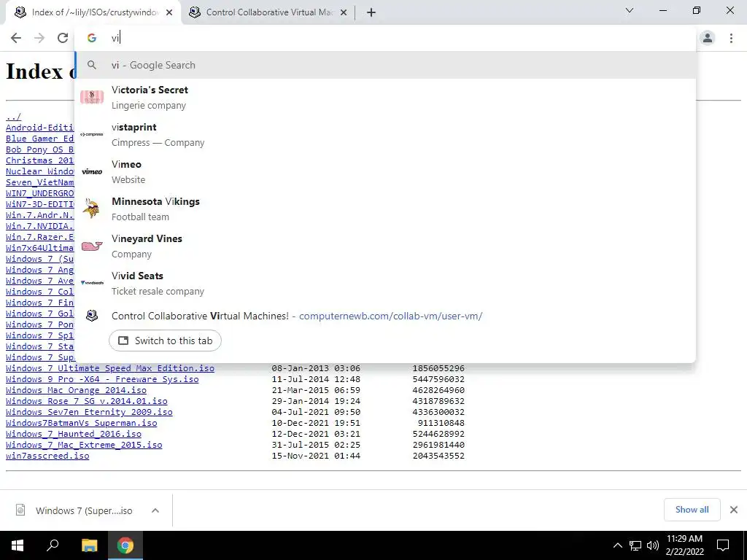Click the Vivid Seats logo thumbnail
The width and height of the screenshot is (747, 560).
pos(92,283)
